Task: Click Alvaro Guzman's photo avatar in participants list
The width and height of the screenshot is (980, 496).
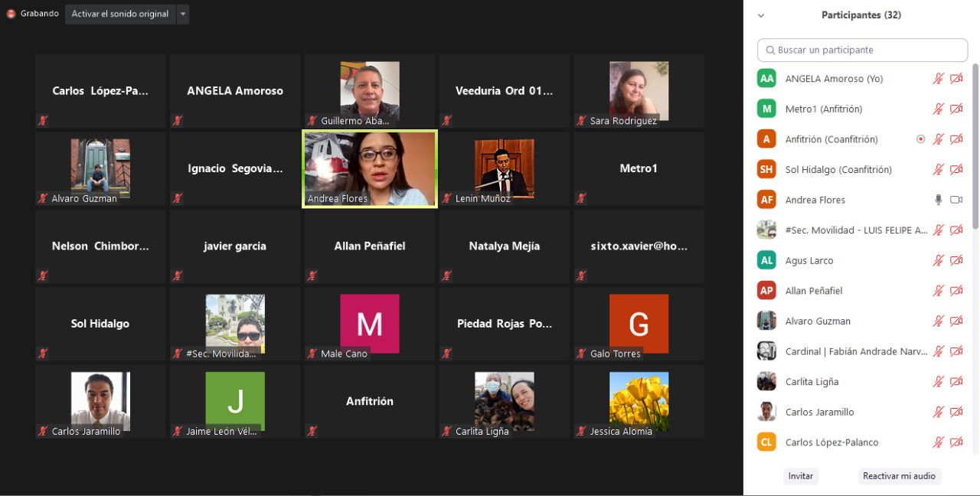Action: coord(766,321)
